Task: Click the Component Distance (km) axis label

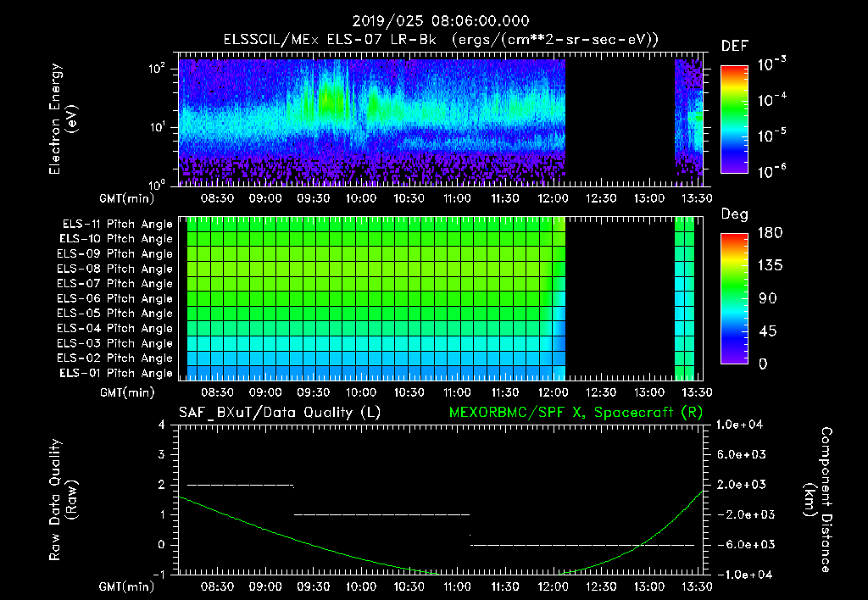Action: [818, 500]
